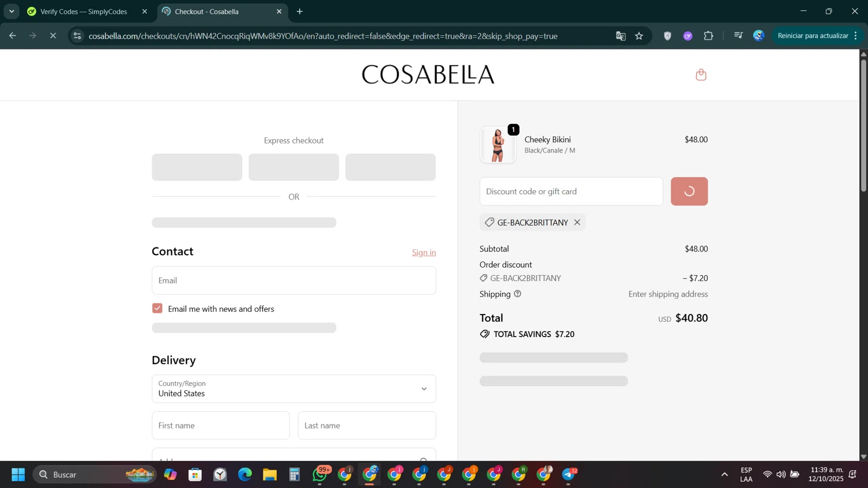The width and height of the screenshot is (868, 488).
Task: Open Telegram from the taskbar
Action: tap(569, 475)
